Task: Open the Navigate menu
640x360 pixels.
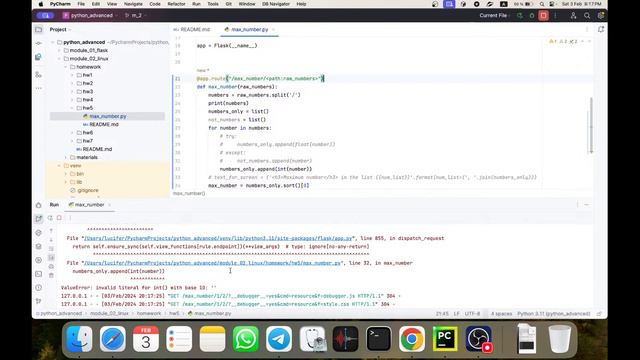Action: tap(133, 4)
